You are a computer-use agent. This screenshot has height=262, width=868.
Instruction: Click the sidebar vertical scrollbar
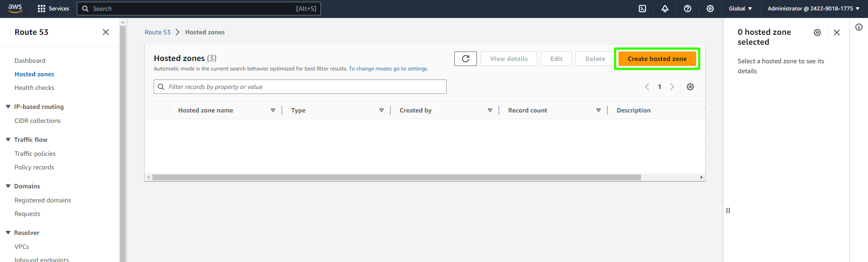click(x=123, y=144)
